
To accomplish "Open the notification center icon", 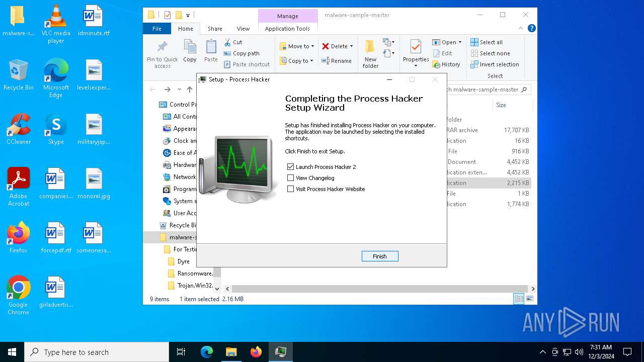I will [x=627, y=352].
